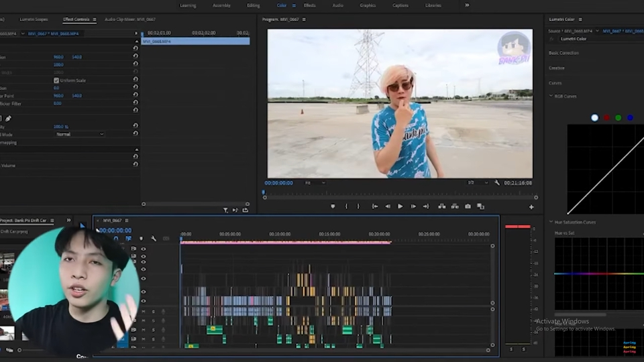
Task: Open the Lumetri Scopes panel tab
Action: pyautogui.click(x=34, y=19)
